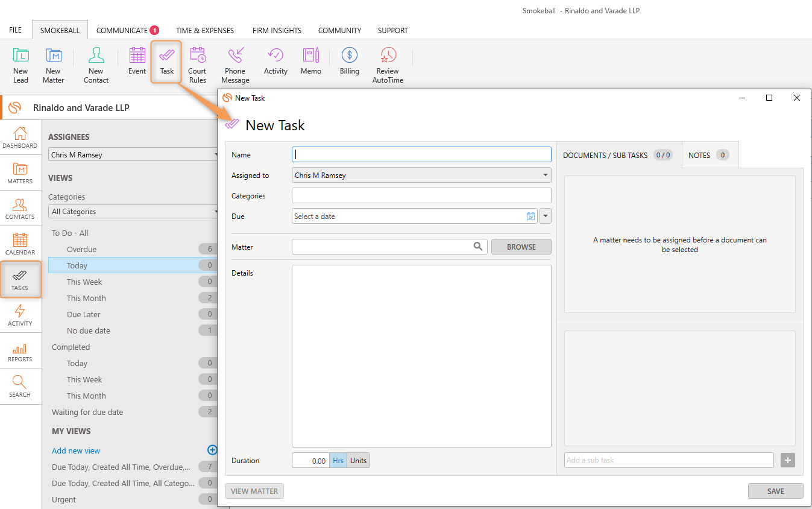Open Activity in the sidebar
Viewport: 812px width, 509px height.
20,315
